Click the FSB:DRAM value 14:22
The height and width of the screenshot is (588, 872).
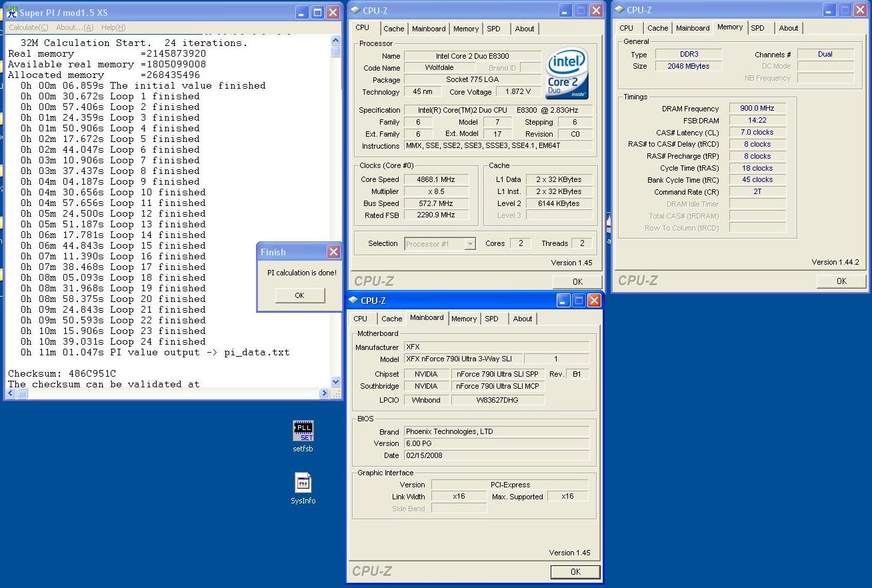(x=757, y=120)
